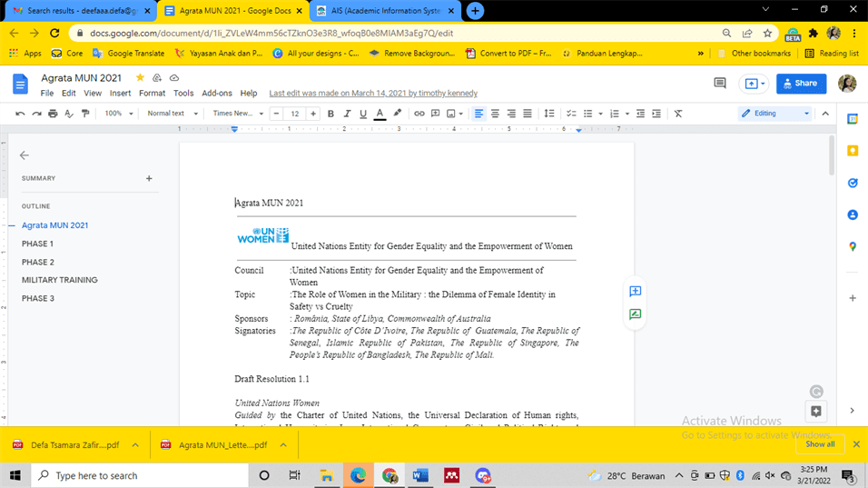Click the insert link icon

(419, 114)
